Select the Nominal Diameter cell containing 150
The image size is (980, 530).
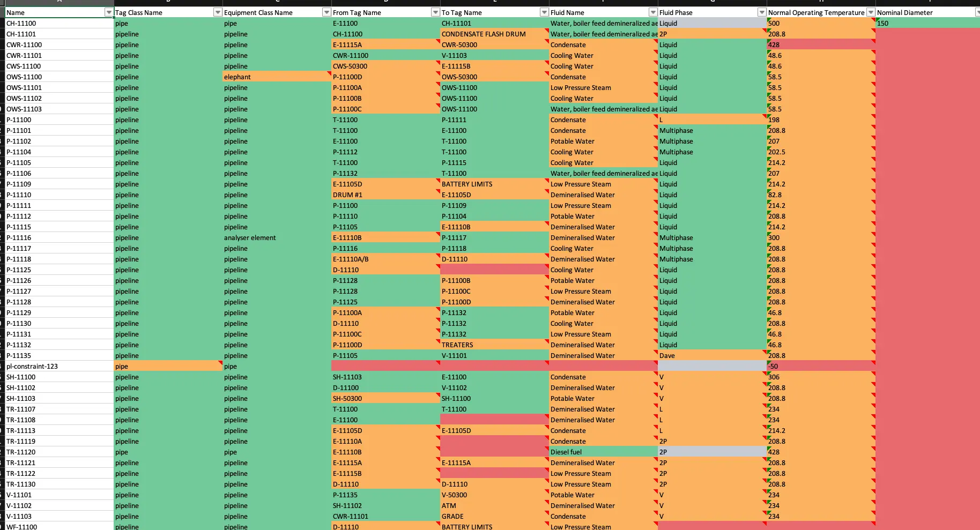pyautogui.click(x=927, y=24)
